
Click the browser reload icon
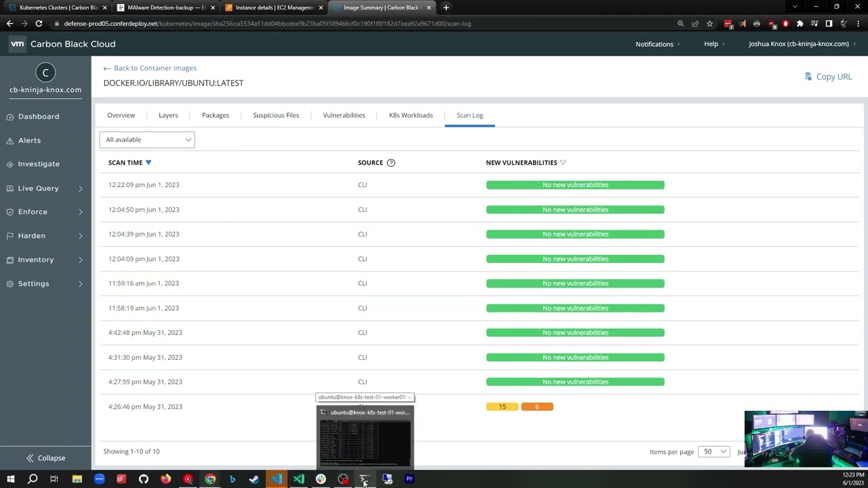[39, 24]
